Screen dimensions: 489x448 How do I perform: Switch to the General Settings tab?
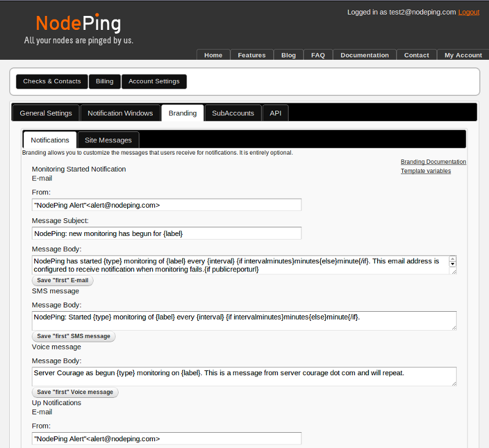pos(46,113)
